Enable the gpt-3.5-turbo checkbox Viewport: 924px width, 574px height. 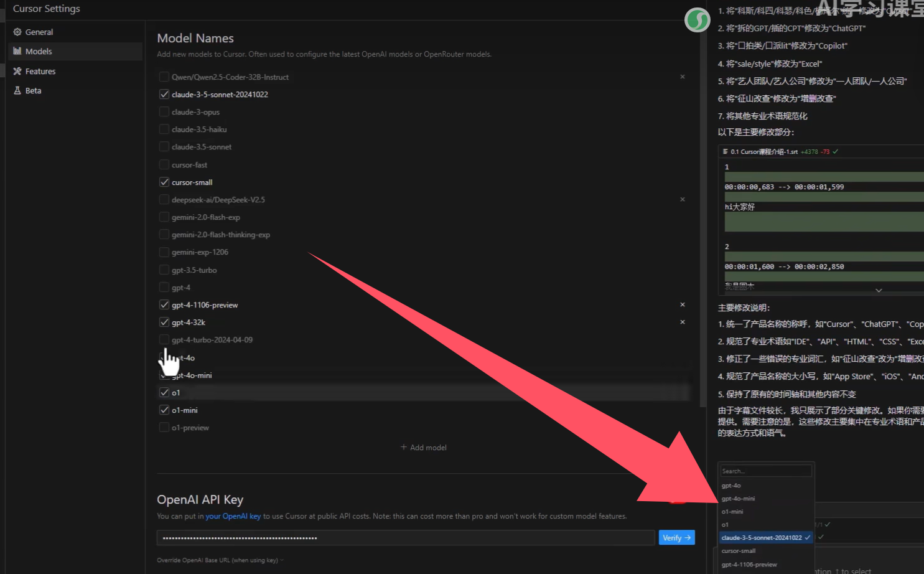pyautogui.click(x=164, y=270)
